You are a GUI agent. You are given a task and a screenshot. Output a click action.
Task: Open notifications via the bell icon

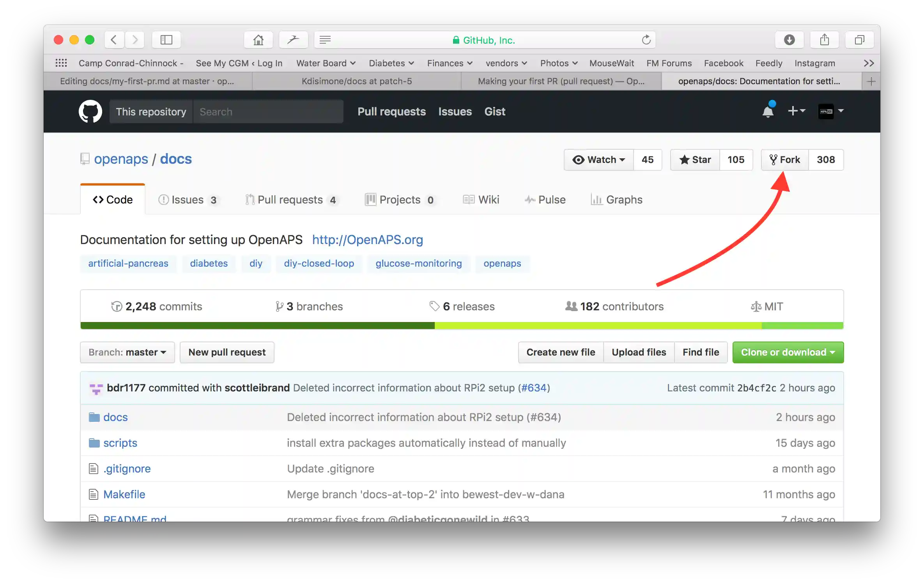click(767, 111)
